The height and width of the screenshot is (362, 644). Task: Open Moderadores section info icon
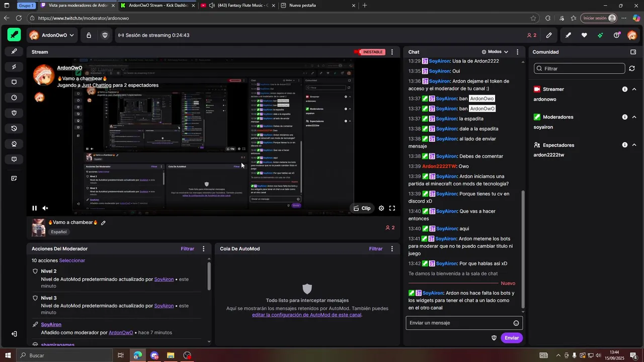tap(625, 117)
